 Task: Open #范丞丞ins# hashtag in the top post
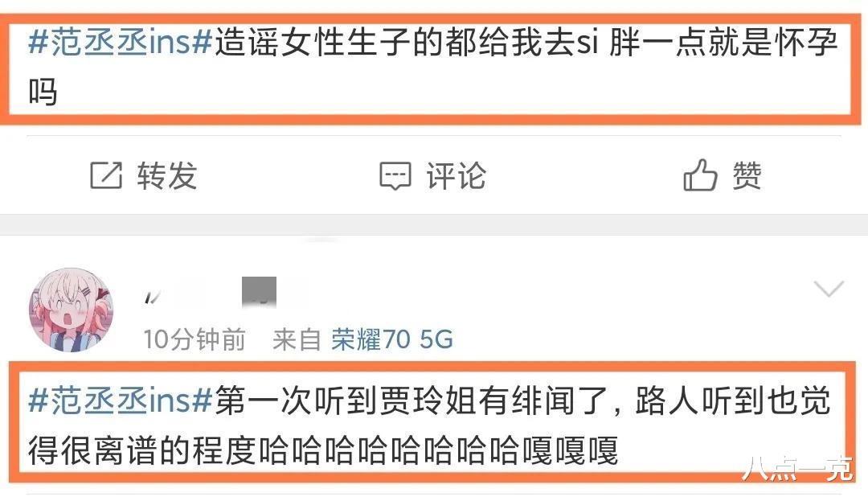coord(120,43)
